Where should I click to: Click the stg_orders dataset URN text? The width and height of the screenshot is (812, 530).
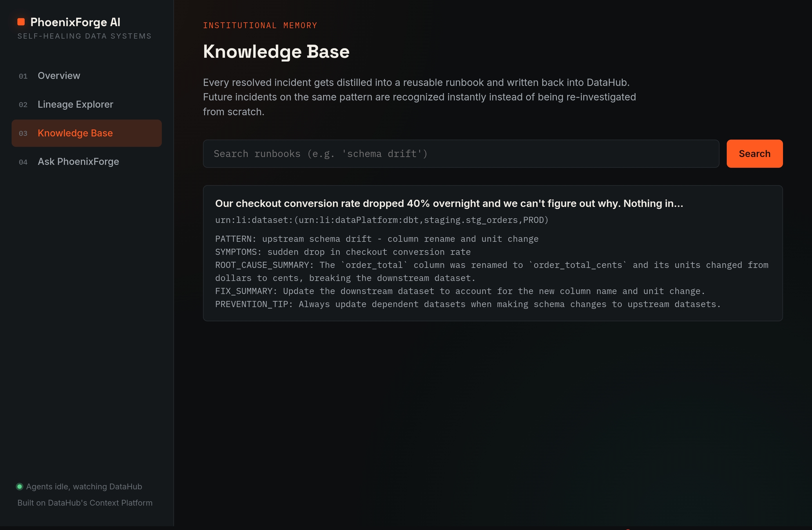(x=381, y=220)
